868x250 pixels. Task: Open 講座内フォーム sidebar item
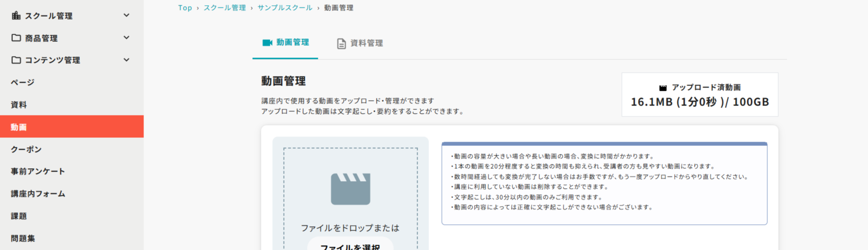pyautogui.click(x=38, y=193)
